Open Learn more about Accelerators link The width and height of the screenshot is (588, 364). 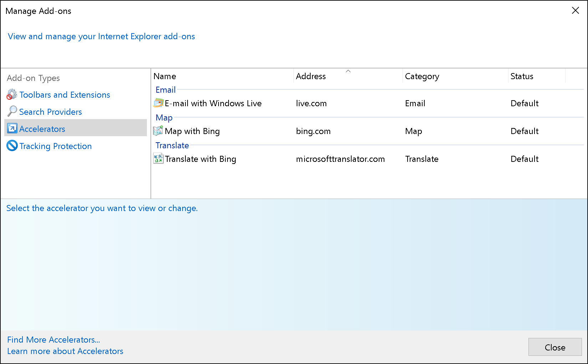pyautogui.click(x=65, y=351)
